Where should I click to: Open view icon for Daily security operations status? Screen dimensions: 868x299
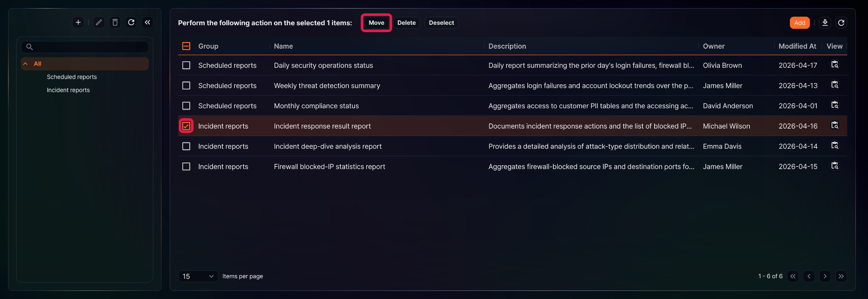point(835,65)
